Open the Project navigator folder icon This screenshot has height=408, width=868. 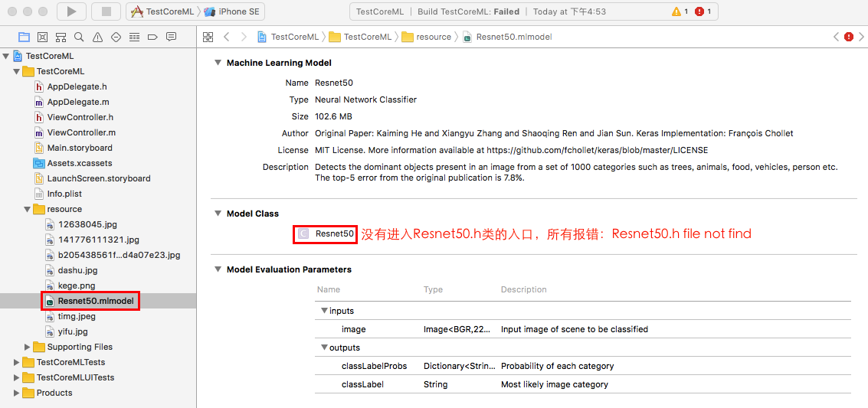click(24, 37)
